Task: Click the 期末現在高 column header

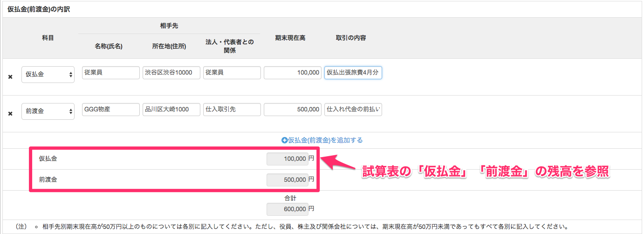Action: [290, 38]
